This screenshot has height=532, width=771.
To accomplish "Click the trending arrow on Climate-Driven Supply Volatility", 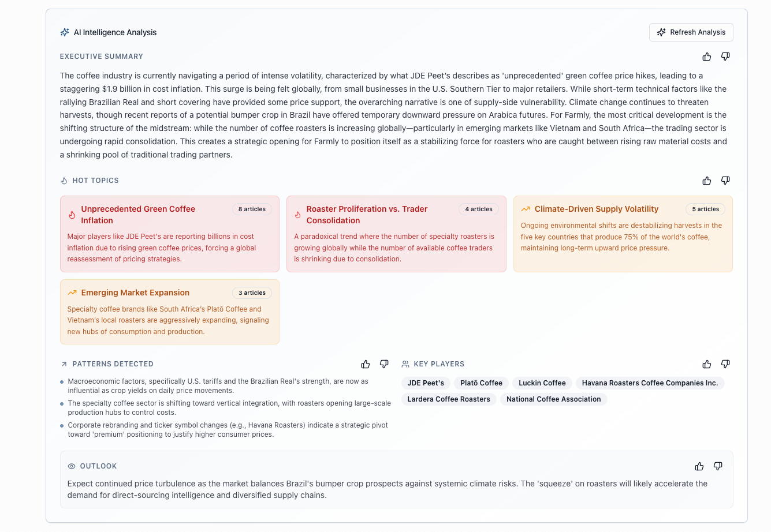I will click(x=526, y=209).
